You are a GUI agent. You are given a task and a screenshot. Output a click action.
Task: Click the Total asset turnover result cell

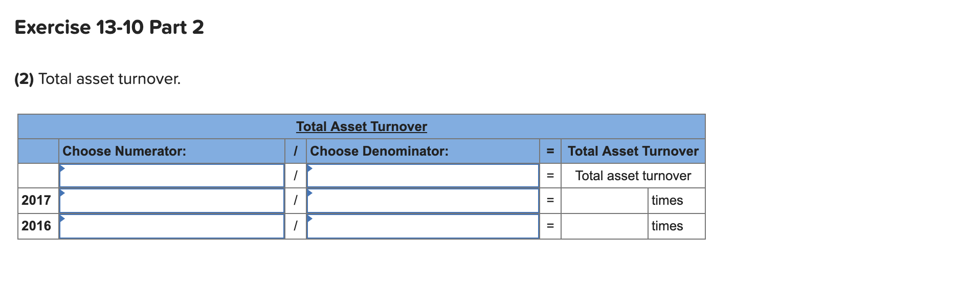(x=633, y=176)
